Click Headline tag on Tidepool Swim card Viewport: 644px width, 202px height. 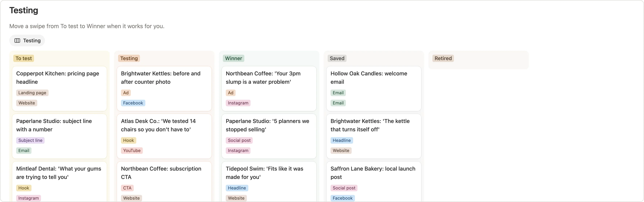[237, 188]
